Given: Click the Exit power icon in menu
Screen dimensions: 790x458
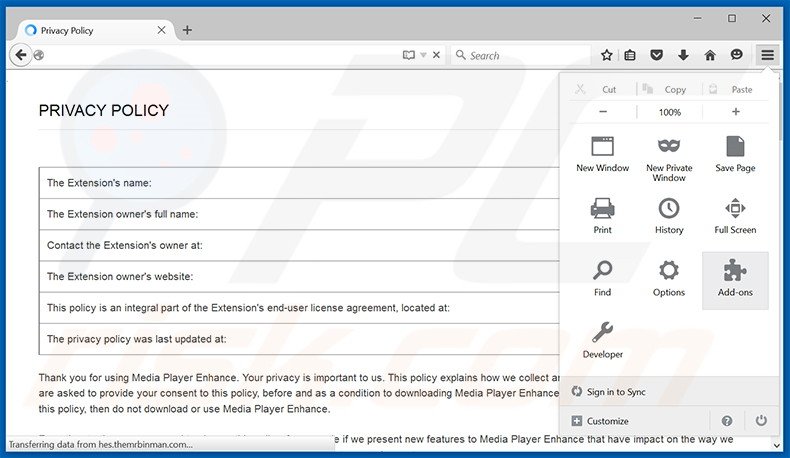Looking at the screenshot, I should (761, 420).
